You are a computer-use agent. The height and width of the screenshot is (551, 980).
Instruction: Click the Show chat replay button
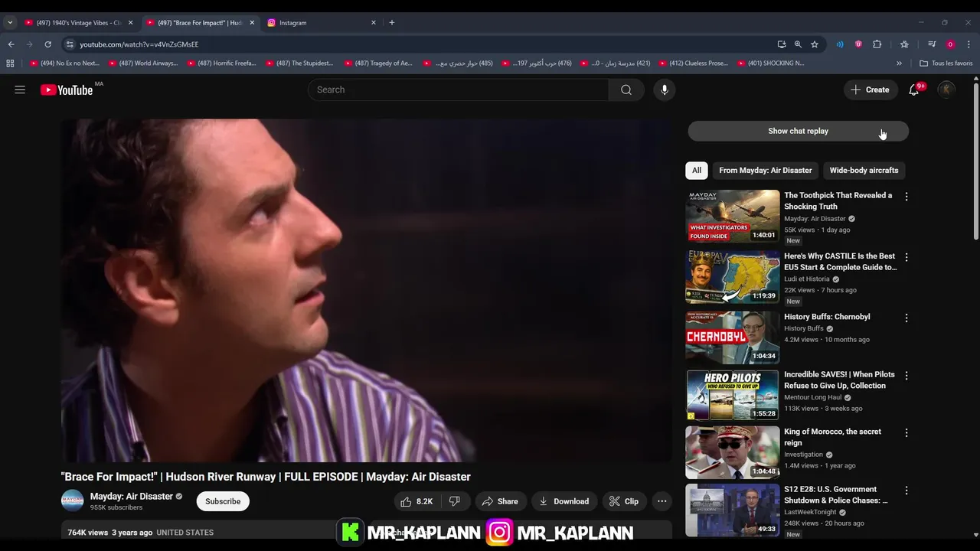coord(798,131)
